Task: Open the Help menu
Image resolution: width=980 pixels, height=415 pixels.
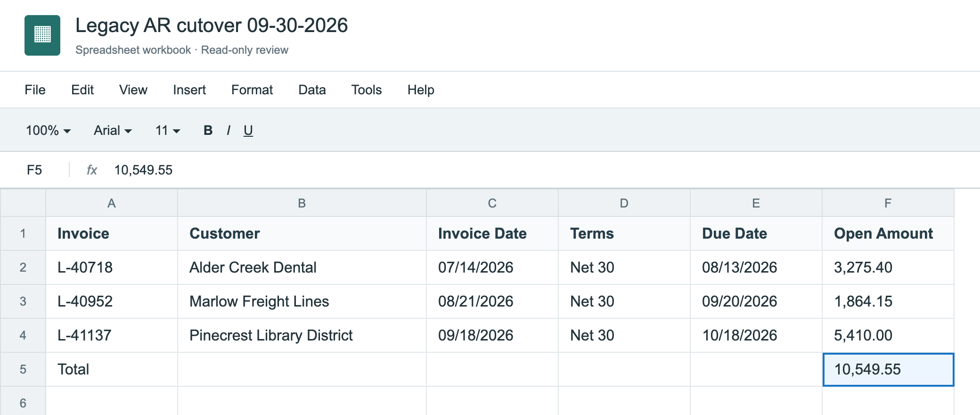Action: [421, 90]
